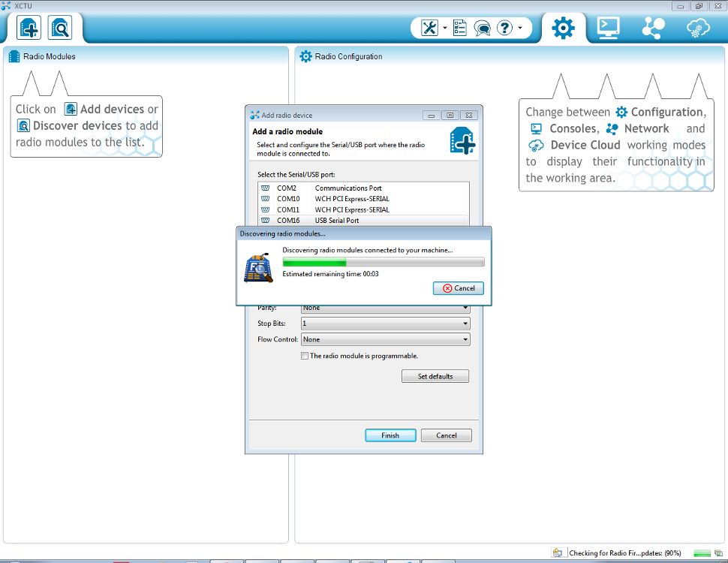Open the Parity dropdown
This screenshot has width=728, height=563.
click(x=385, y=309)
